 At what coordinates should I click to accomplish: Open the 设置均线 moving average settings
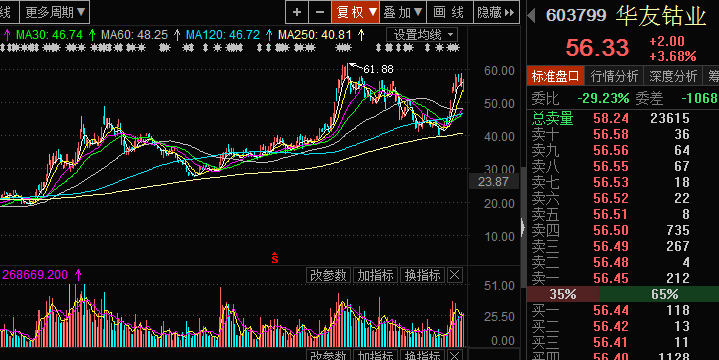point(422,35)
